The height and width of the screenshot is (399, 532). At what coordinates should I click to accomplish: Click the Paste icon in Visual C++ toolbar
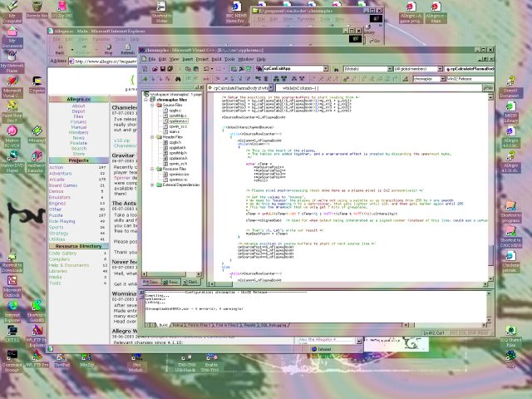click(196, 69)
